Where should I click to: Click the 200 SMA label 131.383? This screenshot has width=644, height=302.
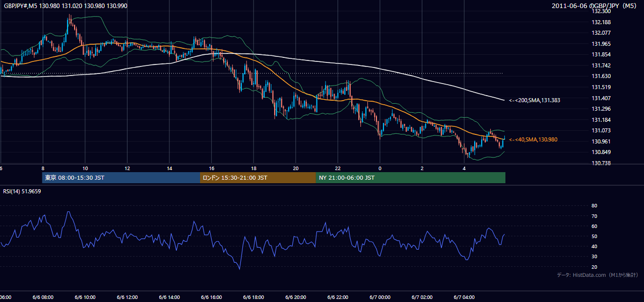click(x=535, y=100)
